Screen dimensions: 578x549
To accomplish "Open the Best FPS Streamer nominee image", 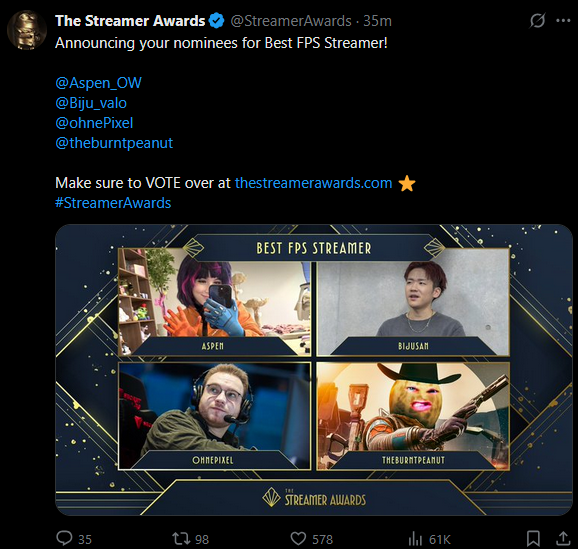I will click(314, 370).
